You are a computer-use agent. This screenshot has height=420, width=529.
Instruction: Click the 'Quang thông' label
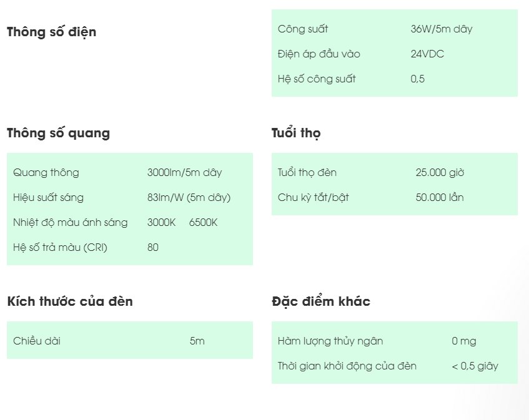46,172
